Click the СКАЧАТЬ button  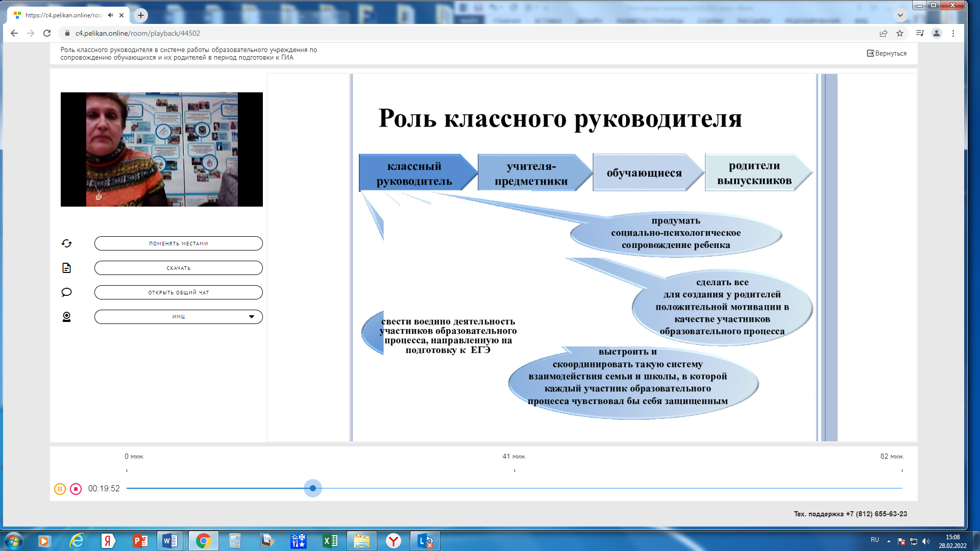[x=179, y=268]
